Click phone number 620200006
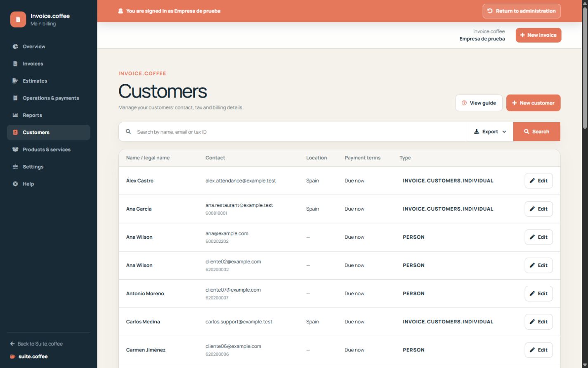The image size is (588, 368). (x=217, y=354)
